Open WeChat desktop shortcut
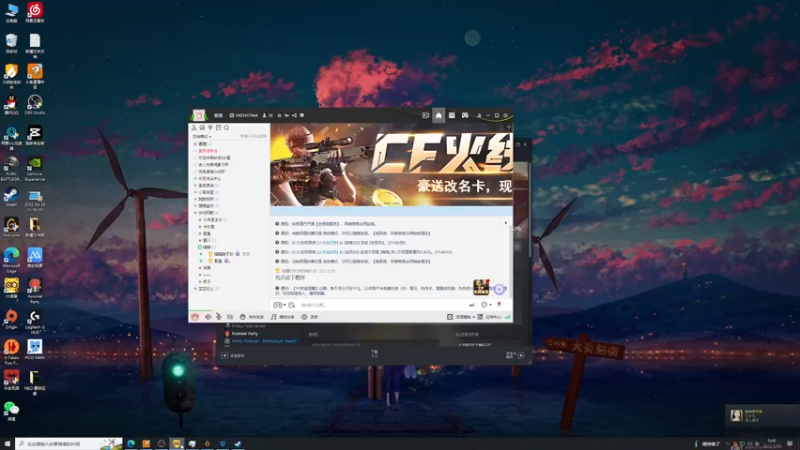Viewport: 800px width, 450px height. (11, 411)
